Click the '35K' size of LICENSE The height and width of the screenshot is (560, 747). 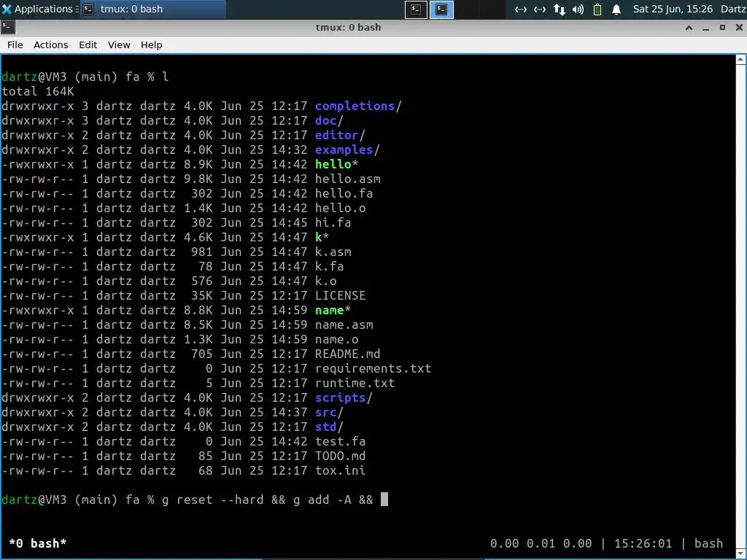[202, 296]
